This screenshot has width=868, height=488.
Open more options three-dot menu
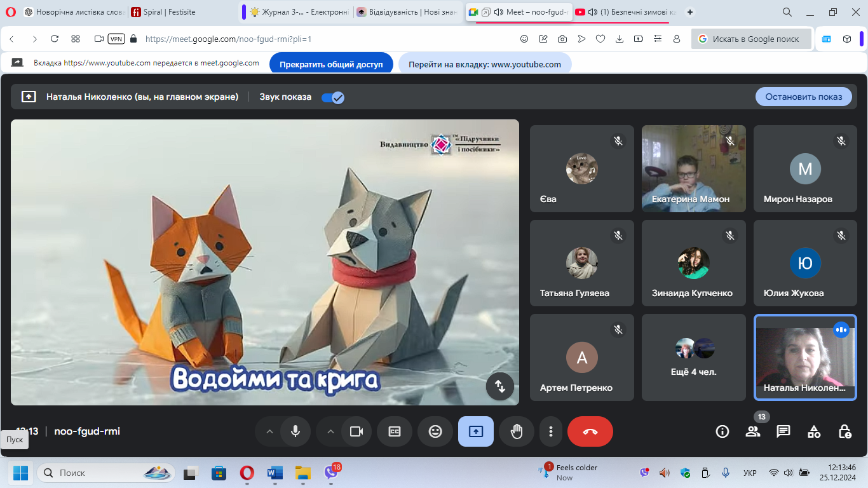pyautogui.click(x=550, y=431)
